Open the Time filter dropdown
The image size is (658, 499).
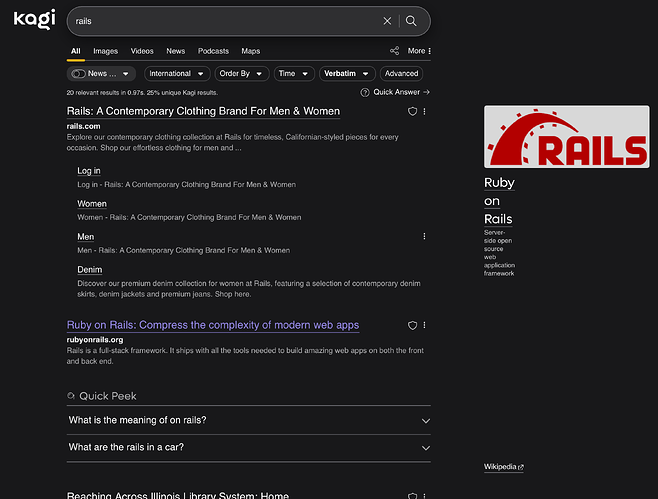coord(293,74)
